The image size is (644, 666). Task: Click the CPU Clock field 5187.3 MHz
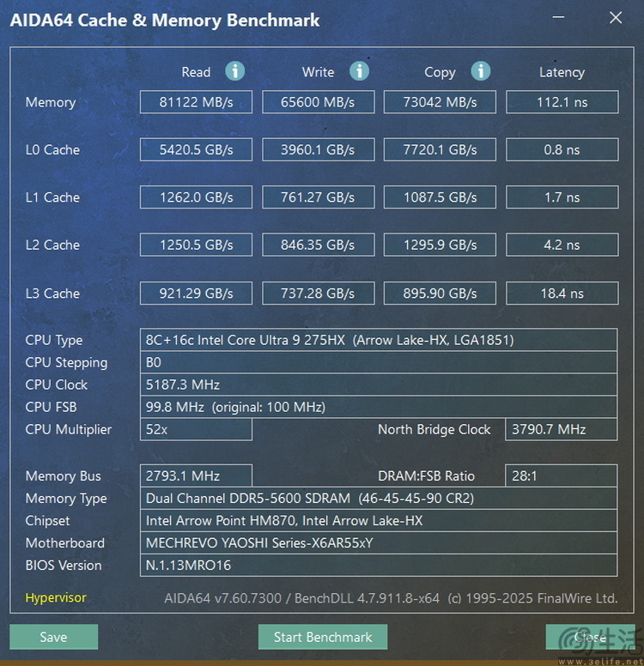[379, 384]
